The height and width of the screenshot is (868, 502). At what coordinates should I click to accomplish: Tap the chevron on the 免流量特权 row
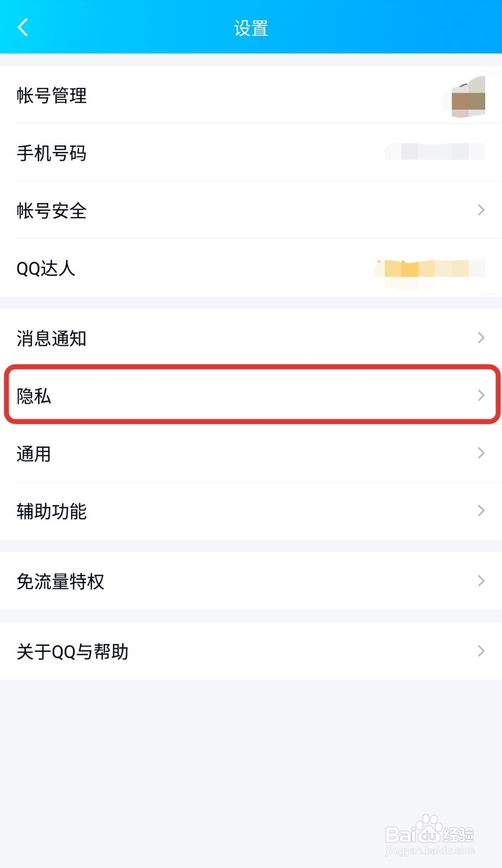(481, 580)
